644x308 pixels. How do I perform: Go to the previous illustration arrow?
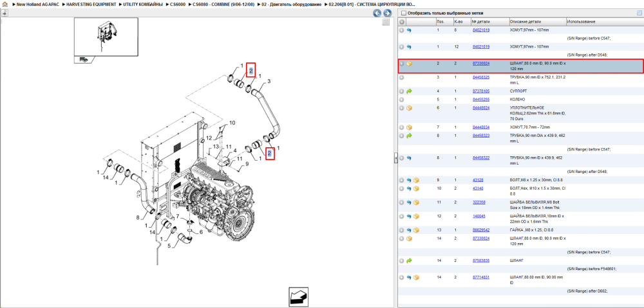[x=377, y=13]
